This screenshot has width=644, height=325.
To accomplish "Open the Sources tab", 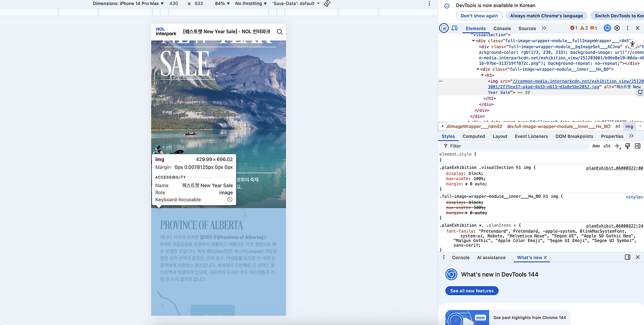I will (527, 29).
